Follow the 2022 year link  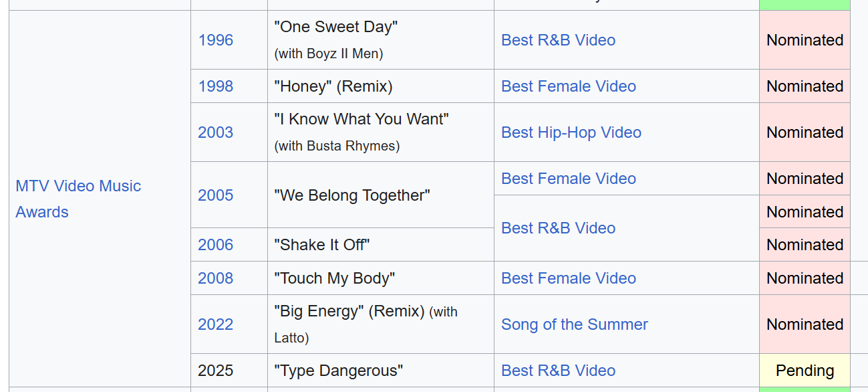pos(216,324)
